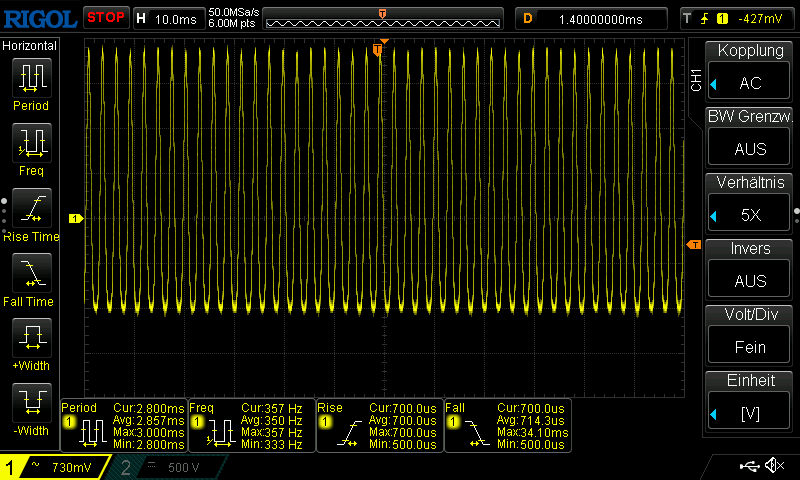This screenshot has width=800, height=480.
Task: Choose the Rise Time measurement icon
Action: coord(32,208)
